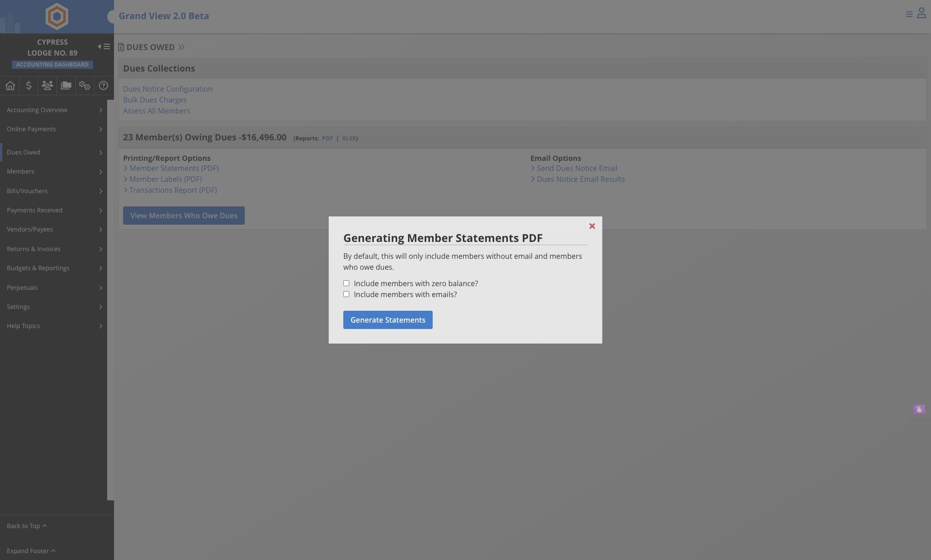This screenshot has height=560, width=931.
Task: Click Grand View 2.0 Beta title
Action: [164, 16]
